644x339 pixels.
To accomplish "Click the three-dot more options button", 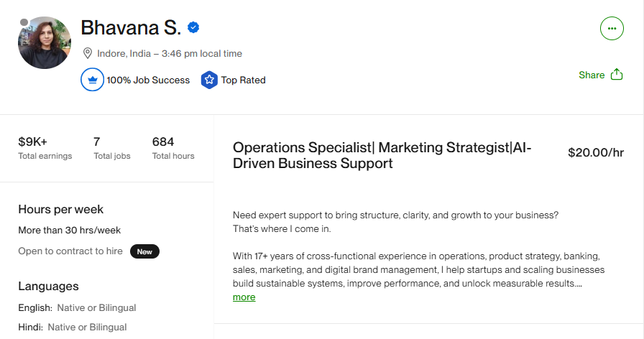I will click(612, 29).
